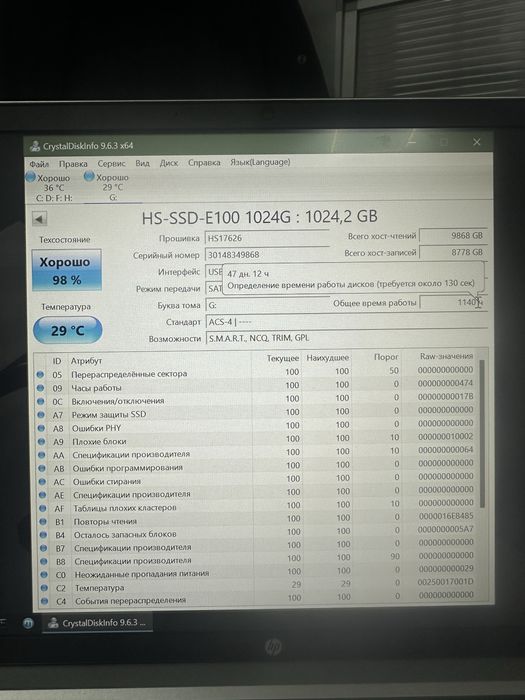Viewport: 525px width, 700px height.
Task: Click status dot for attribute AC Ошибки стирания
Action: tap(42, 482)
